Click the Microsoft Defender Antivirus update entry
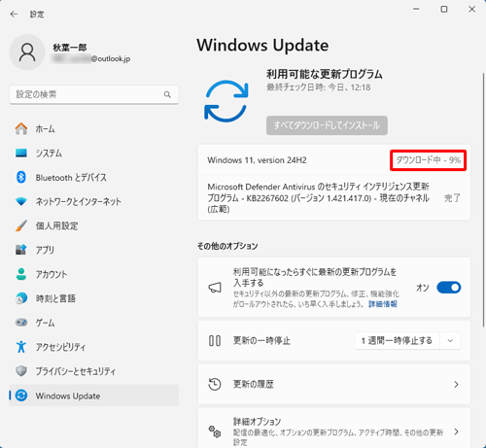Image resolution: width=486 pixels, height=448 pixels. click(x=334, y=197)
